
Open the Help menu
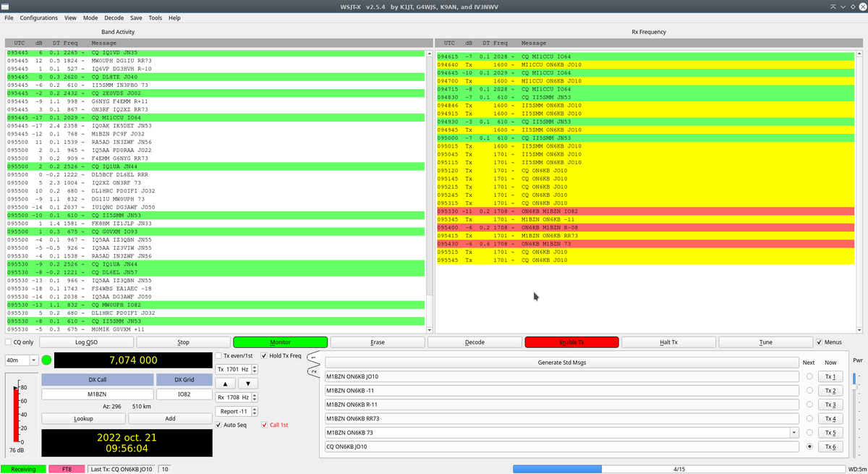(174, 17)
